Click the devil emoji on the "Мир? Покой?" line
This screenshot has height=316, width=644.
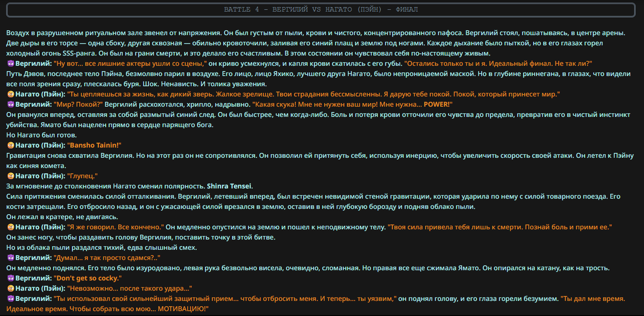[x=11, y=104]
